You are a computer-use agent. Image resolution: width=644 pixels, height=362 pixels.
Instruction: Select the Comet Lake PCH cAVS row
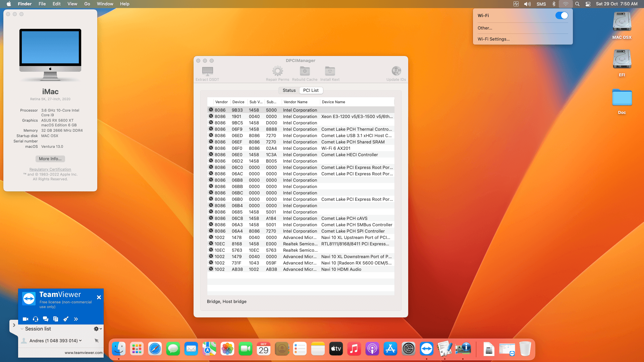301,218
